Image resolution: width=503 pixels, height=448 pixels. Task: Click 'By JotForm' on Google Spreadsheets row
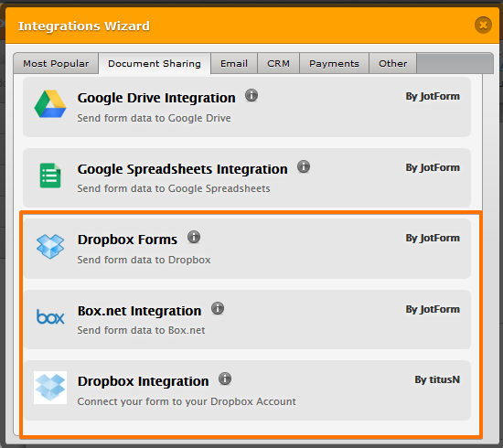(433, 167)
